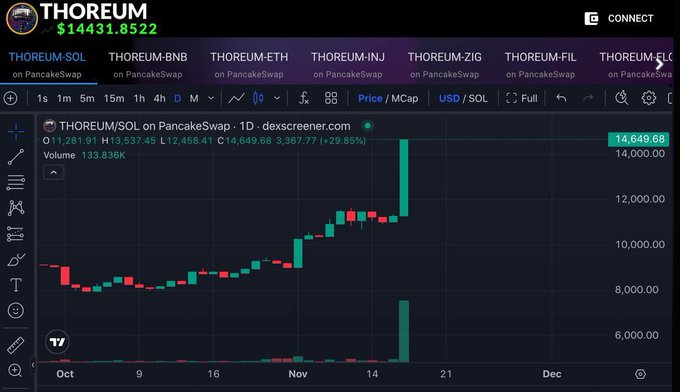Image resolution: width=680 pixels, height=392 pixels.
Task: Switch to line chart style icon
Action: pyautogui.click(x=236, y=98)
